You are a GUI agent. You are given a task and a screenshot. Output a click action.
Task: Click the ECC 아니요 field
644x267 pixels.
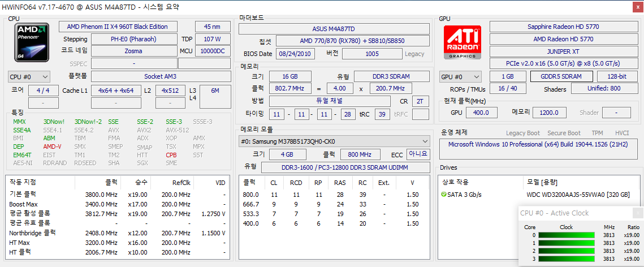[x=418, y=154]
